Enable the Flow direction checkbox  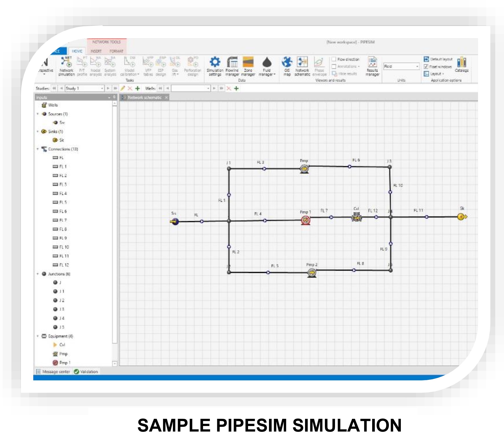click(x=334, y=59)
